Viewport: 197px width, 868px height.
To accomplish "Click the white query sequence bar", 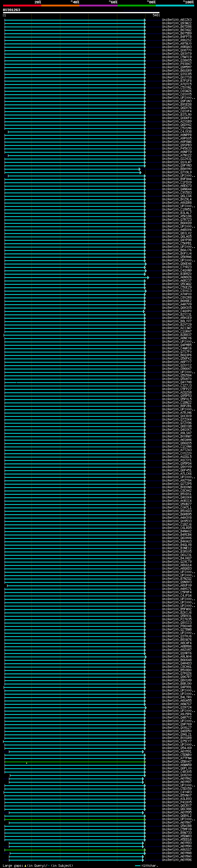I will 81,13.
